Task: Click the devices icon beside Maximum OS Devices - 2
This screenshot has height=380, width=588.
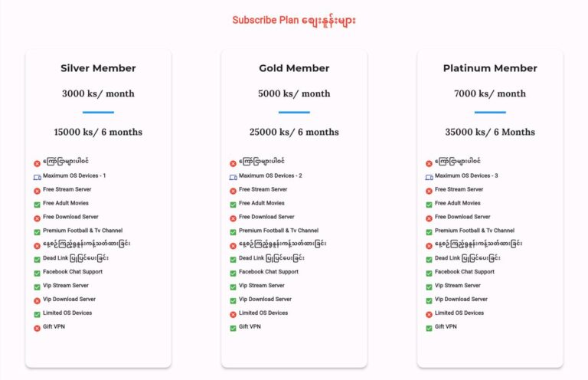Action: (x=233, y=177)
